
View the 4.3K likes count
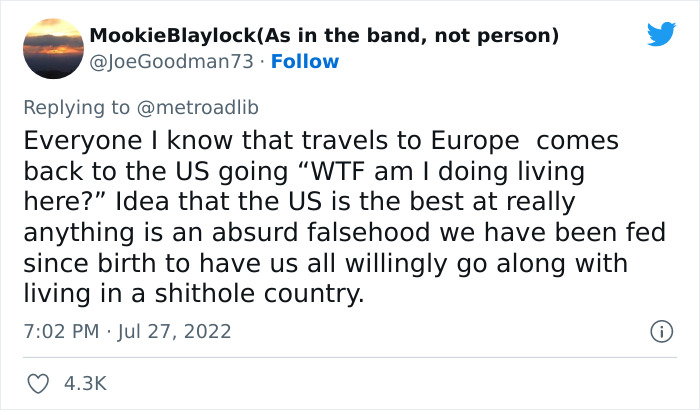click(86, 383)
